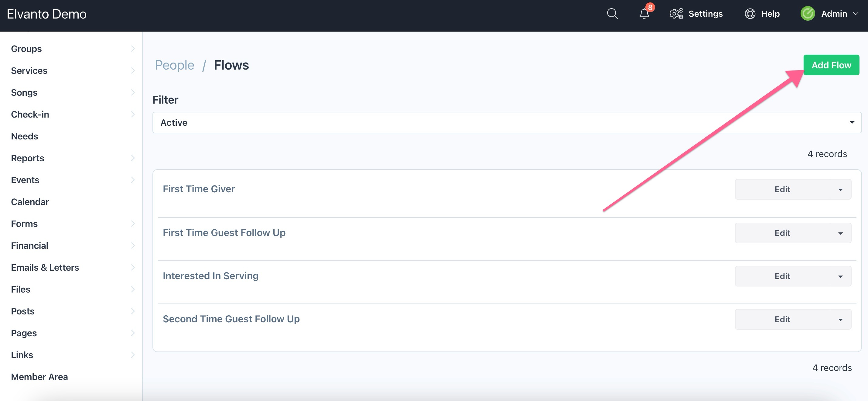Open the Services sidebar menu
868x401 pixels.
(x=29, y=71)
